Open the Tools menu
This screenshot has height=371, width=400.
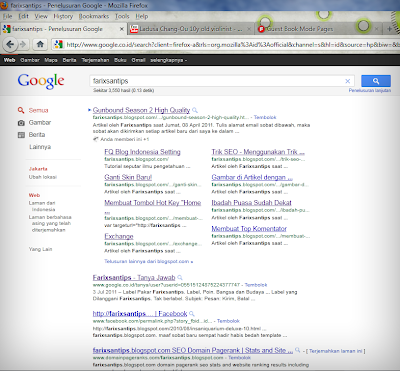122,16
